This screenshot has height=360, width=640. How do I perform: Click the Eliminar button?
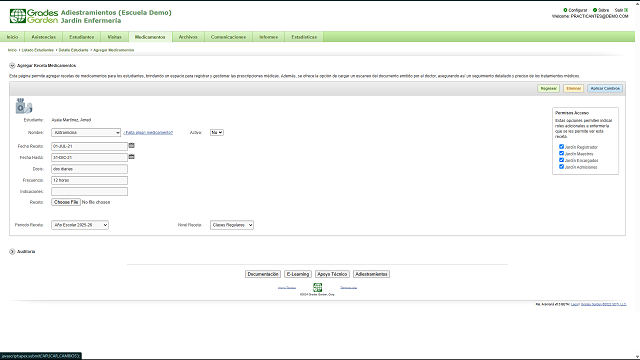point(573,88)
